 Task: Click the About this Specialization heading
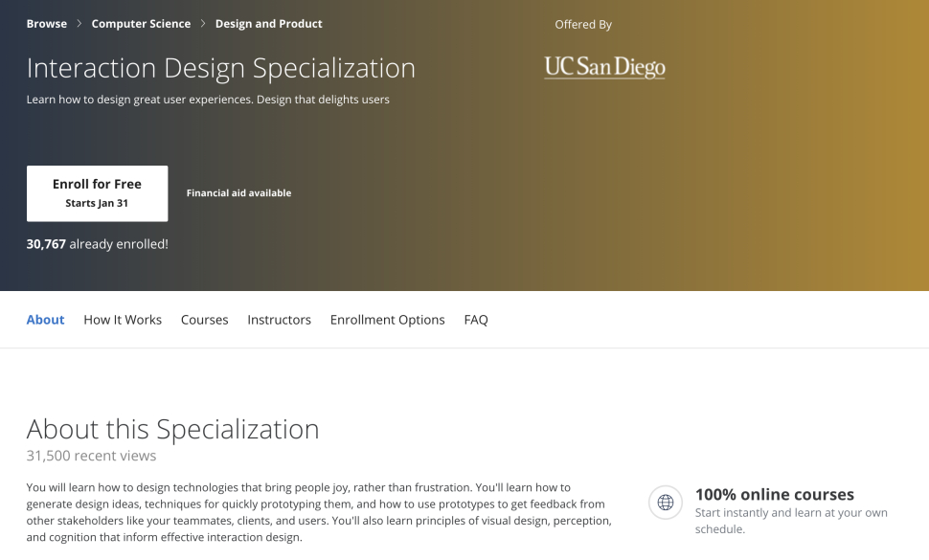172,429
